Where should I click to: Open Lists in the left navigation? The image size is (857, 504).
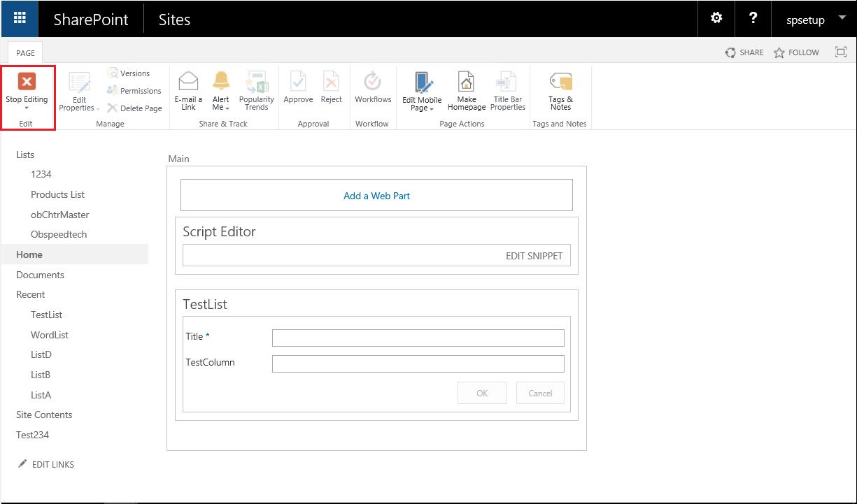25,154
